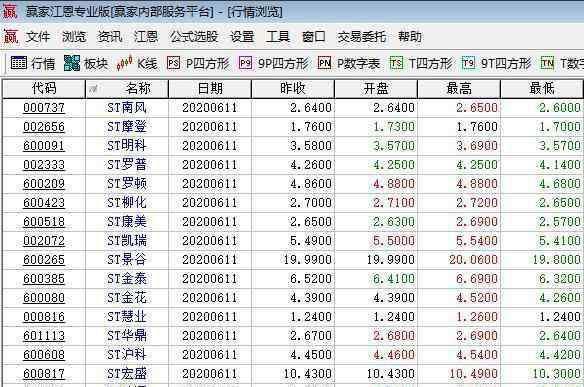Viewport: 584px width, 387px height.
Task: Select the ST南风 name cell
Action: pyautogui.click(x=127, y=108)
